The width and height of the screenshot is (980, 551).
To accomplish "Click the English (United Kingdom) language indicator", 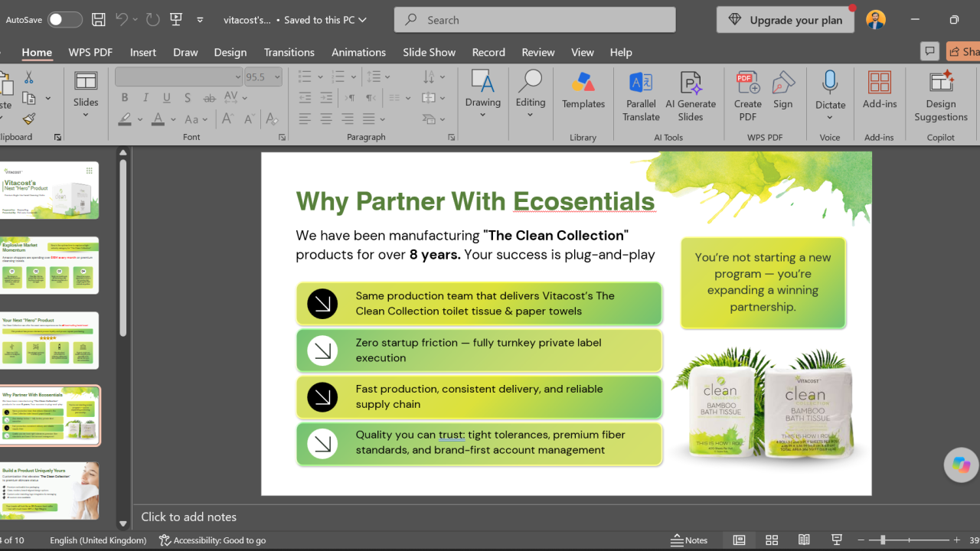I will tap(98, 540).
